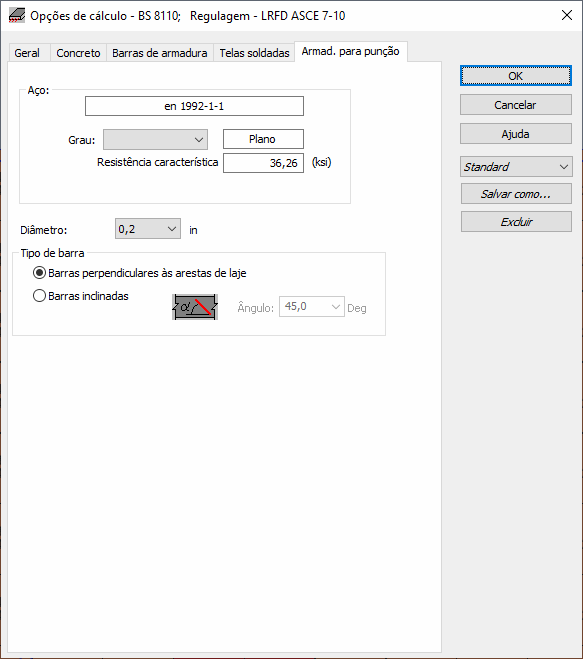Select the Barras inclinadas radio option
The height and width of the screenshot is (659, 583).
coord(81,296)
